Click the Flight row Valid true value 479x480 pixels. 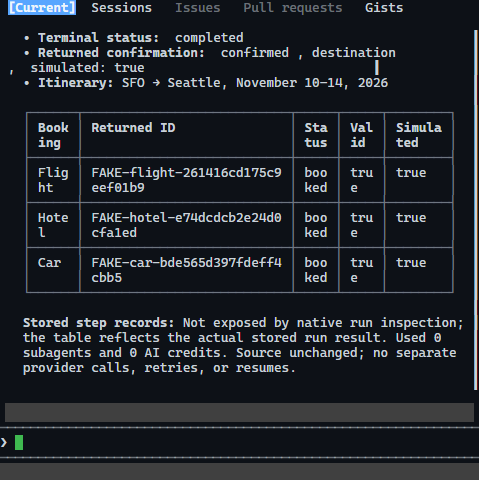pos(362,180)
